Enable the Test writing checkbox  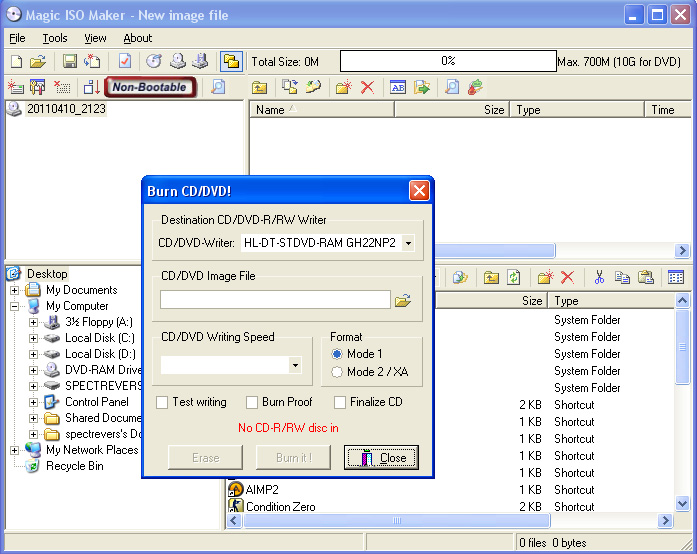point(162,402)
